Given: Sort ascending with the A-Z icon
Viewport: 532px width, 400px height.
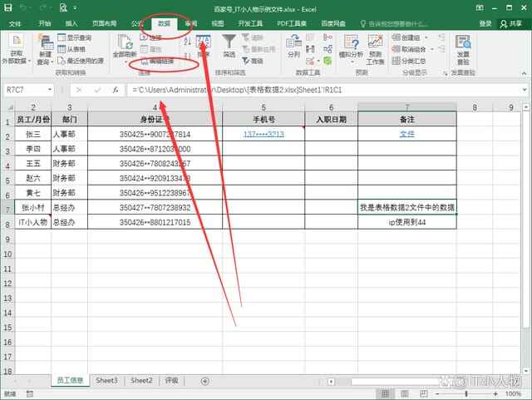Looking at the screenshot, I should (x=187, y=42).
